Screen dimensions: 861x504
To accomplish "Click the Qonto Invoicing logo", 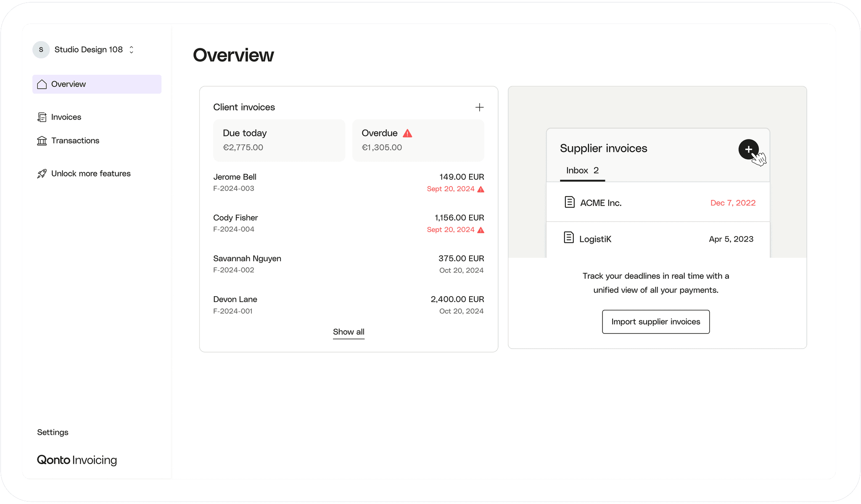I will point(77,460).
